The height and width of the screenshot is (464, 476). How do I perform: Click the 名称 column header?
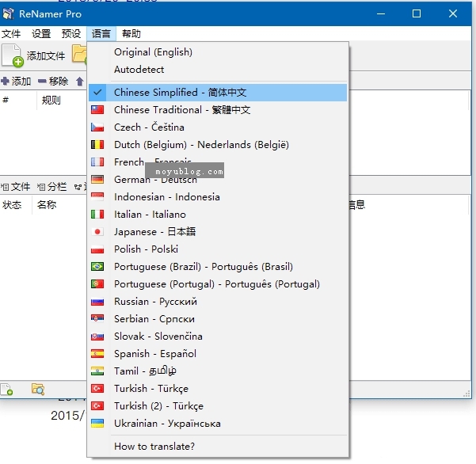(47, 205)
